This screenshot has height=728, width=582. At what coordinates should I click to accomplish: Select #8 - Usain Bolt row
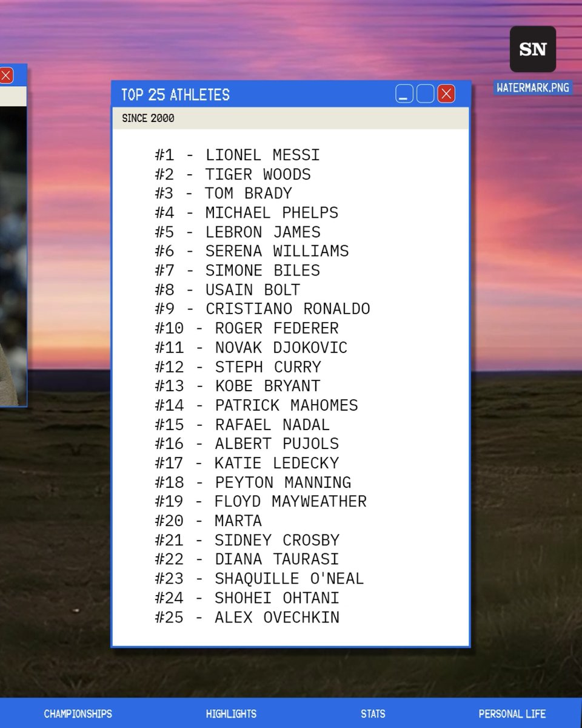pos(227,290)
